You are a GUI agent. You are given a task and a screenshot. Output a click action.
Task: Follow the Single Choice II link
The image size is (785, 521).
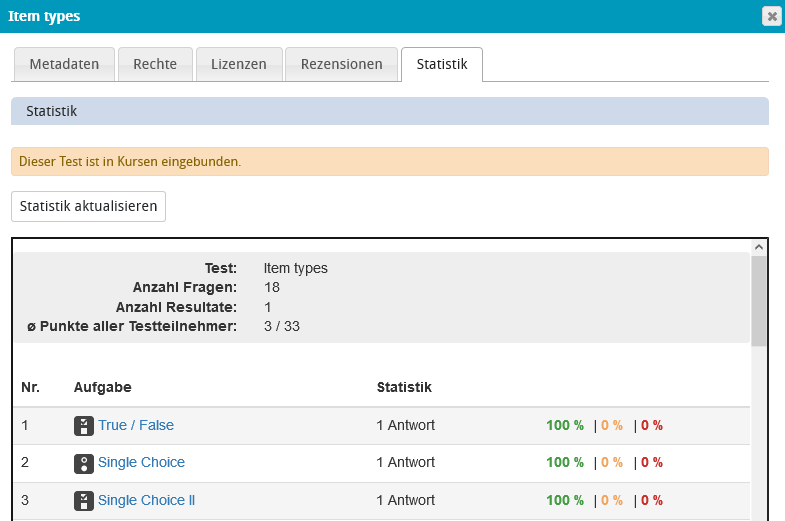146,500
